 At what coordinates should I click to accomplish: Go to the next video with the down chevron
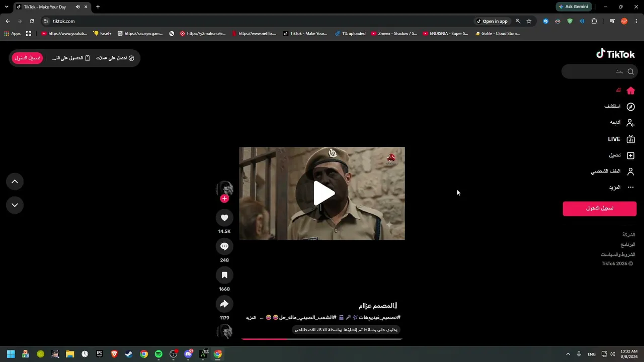tap(15, 205)
